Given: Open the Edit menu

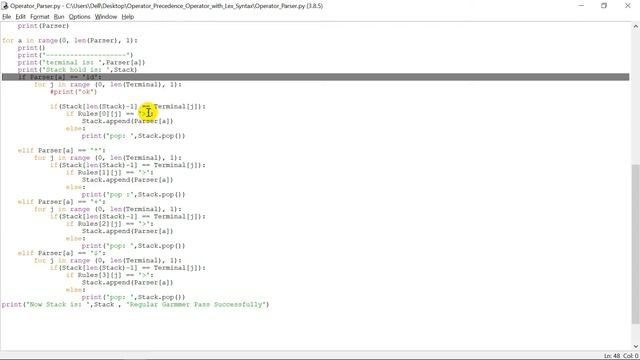Looking at the screenshot, I should coord(20,17).
